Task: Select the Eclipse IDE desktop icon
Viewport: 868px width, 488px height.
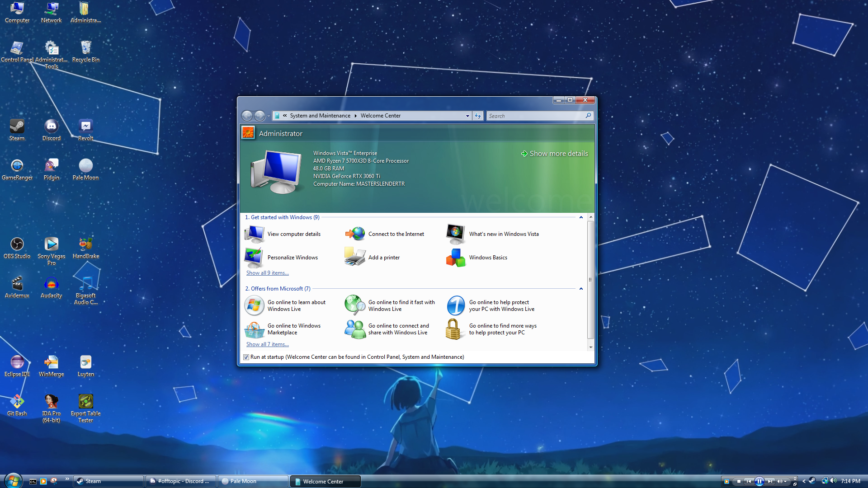Action: (x=17, y=366)
